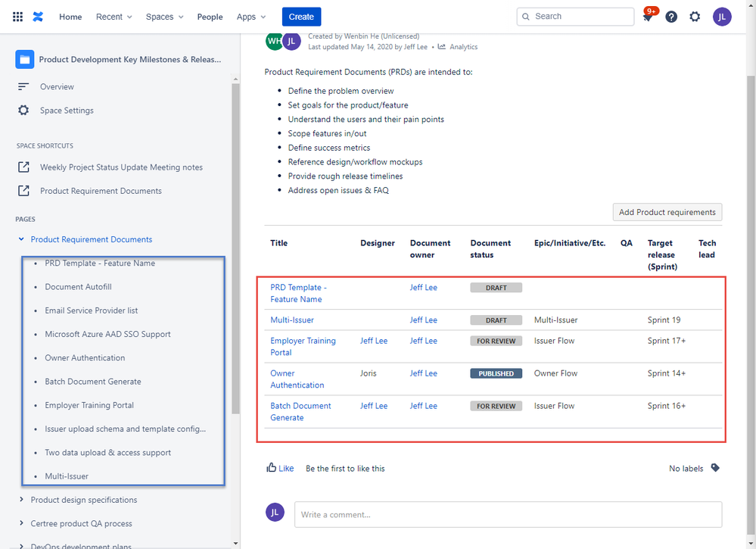Viewport: 756px width, 549px height.
Task: Open Email Service Provider list page
Action: (91, 310)
